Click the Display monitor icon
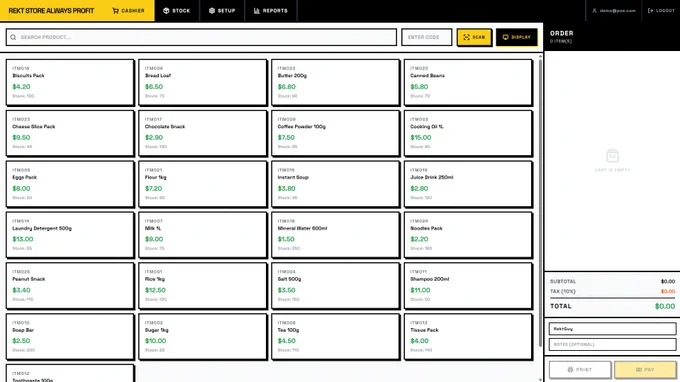Viewport: 680px width, 382px height. [505, 37]
